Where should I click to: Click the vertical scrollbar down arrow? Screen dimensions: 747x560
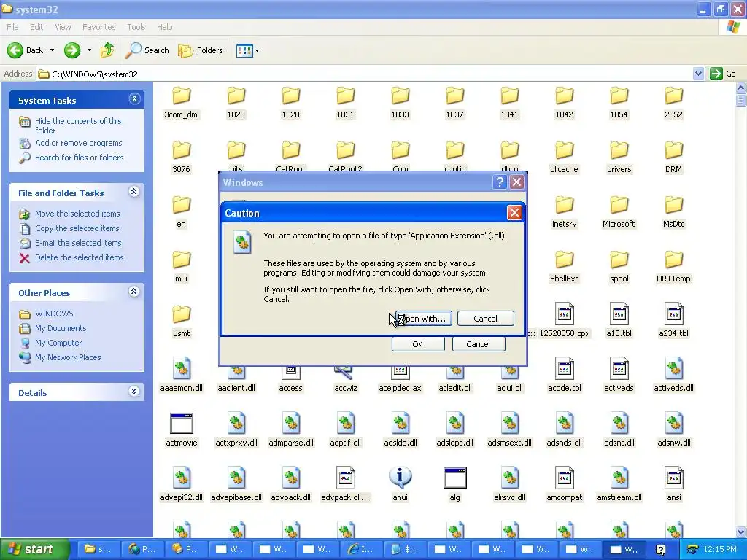[x=740, y=532]
